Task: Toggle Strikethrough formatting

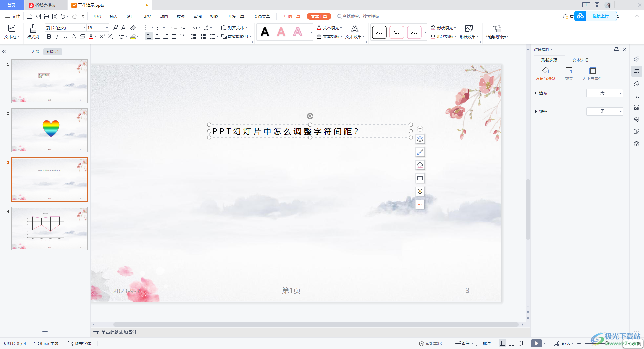Action: coord(83,36)
